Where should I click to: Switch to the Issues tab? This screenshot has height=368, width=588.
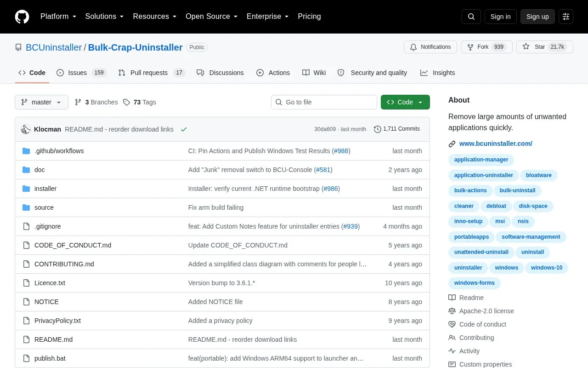tap(81, 73)
